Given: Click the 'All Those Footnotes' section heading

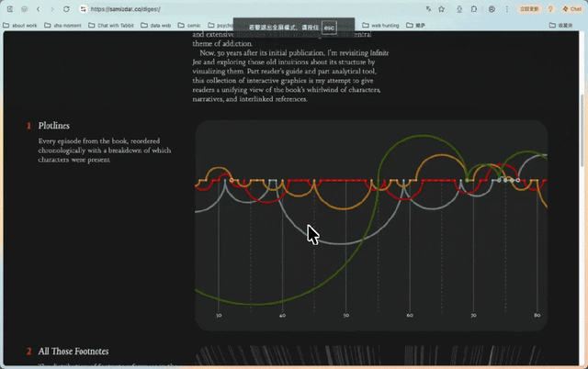Looking at the screenshot, I should click(73, 351).
